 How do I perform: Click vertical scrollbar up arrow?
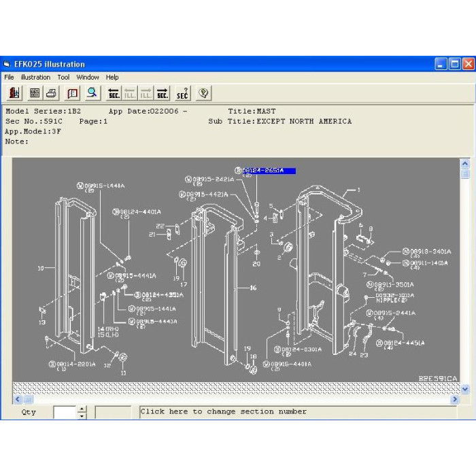[x=464, y=164]
